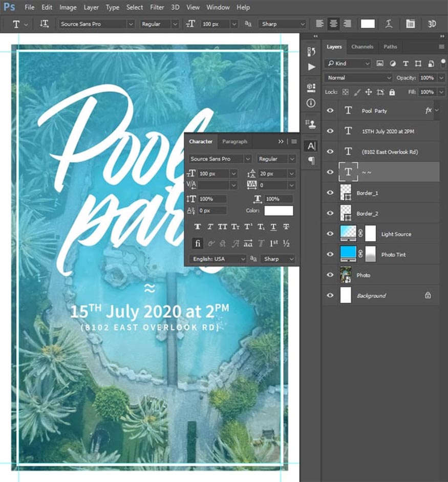Toggle Character and Paragraph panels button
The image size is (448, 482).
click(410, 24)
